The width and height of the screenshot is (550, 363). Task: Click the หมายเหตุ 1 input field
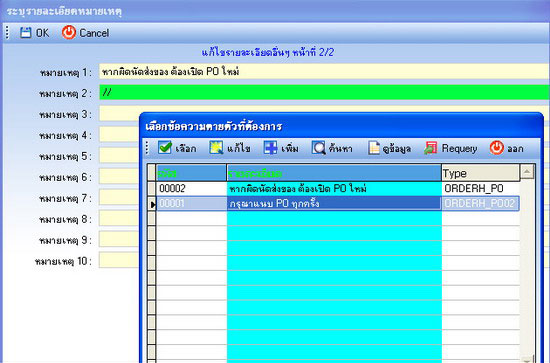pos(324,72)
